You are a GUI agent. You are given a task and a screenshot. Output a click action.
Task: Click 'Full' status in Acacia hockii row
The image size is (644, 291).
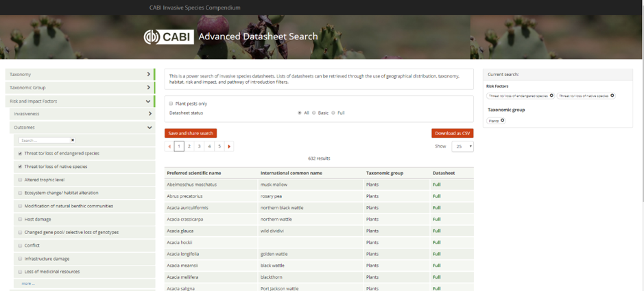(x=437, y=242)
